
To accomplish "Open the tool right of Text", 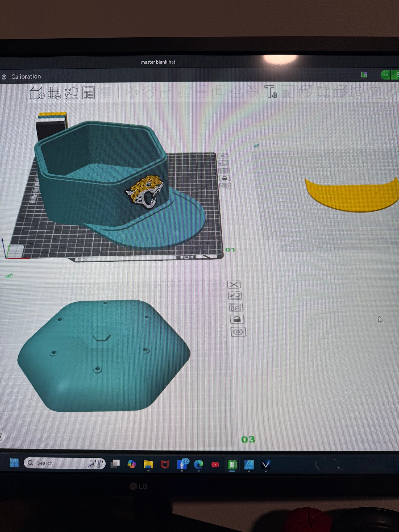I will (x=288, y=92).
